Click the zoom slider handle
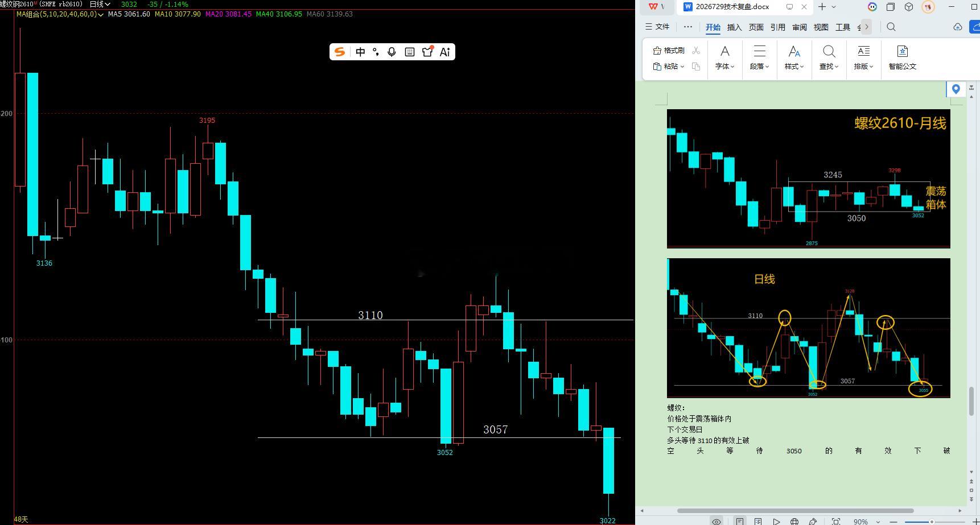The image size is (980, 525). (932, 522)
